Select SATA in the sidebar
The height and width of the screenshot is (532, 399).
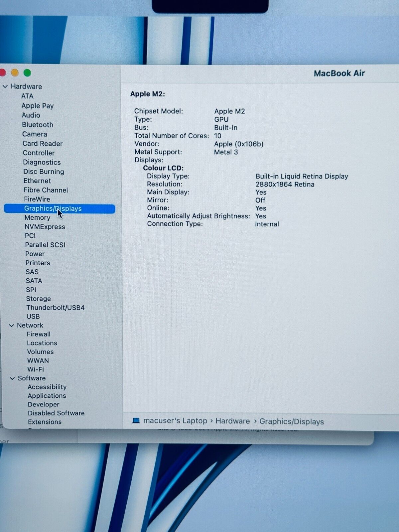[x=34, y=281]
